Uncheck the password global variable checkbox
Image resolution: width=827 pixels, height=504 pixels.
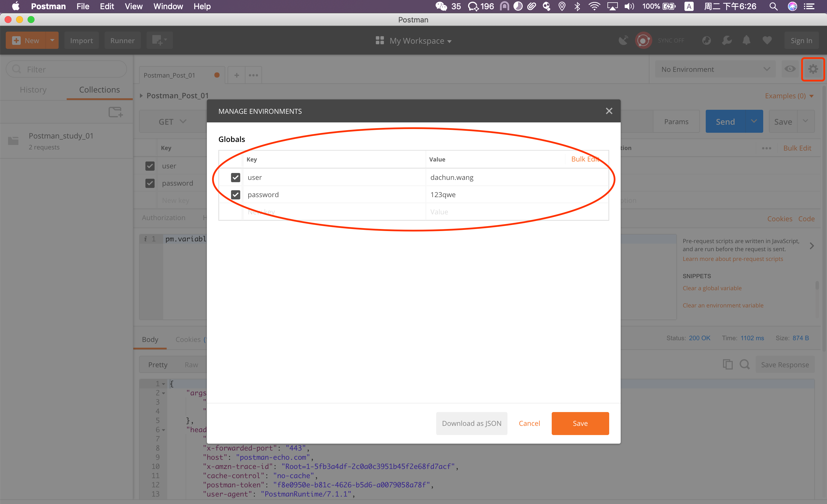click(x=236, y=195)
